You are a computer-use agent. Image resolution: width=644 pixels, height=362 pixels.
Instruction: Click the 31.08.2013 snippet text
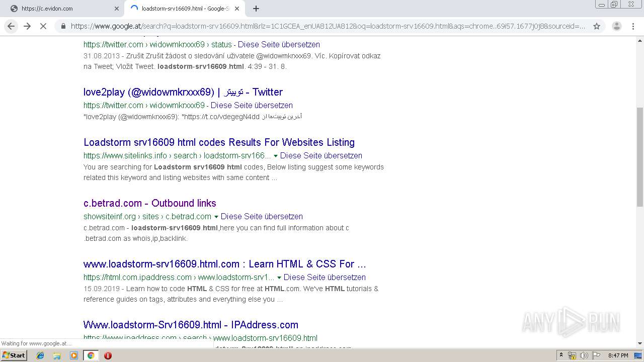pos(232,61)
